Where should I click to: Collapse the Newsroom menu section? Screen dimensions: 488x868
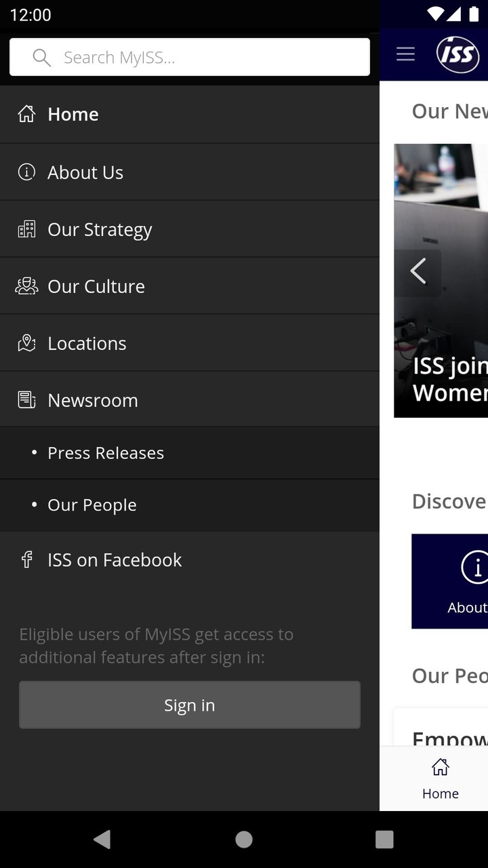pos(190,400)
